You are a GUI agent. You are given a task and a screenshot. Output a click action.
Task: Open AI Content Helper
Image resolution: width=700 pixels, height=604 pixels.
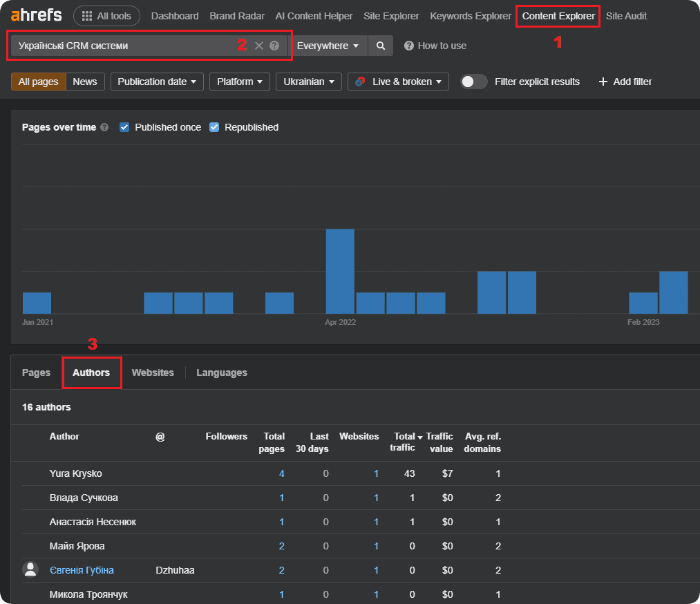(x=314, y=16)
